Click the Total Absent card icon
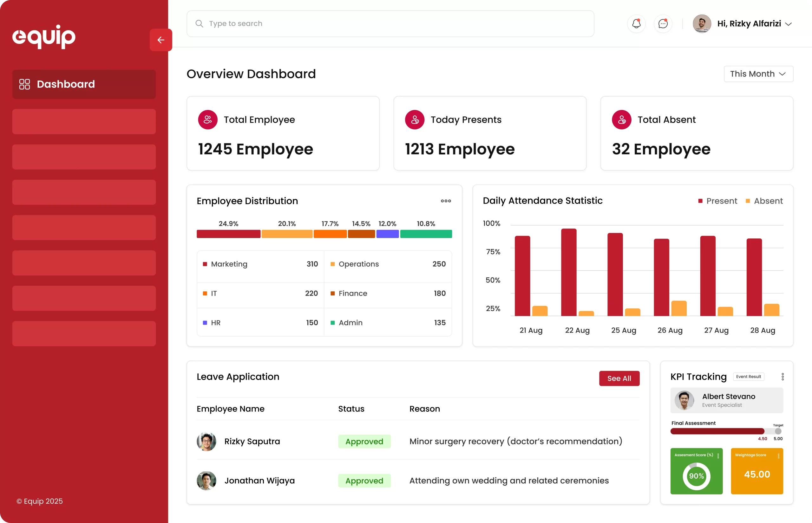 pyautogui.click(x=621, y=119)
